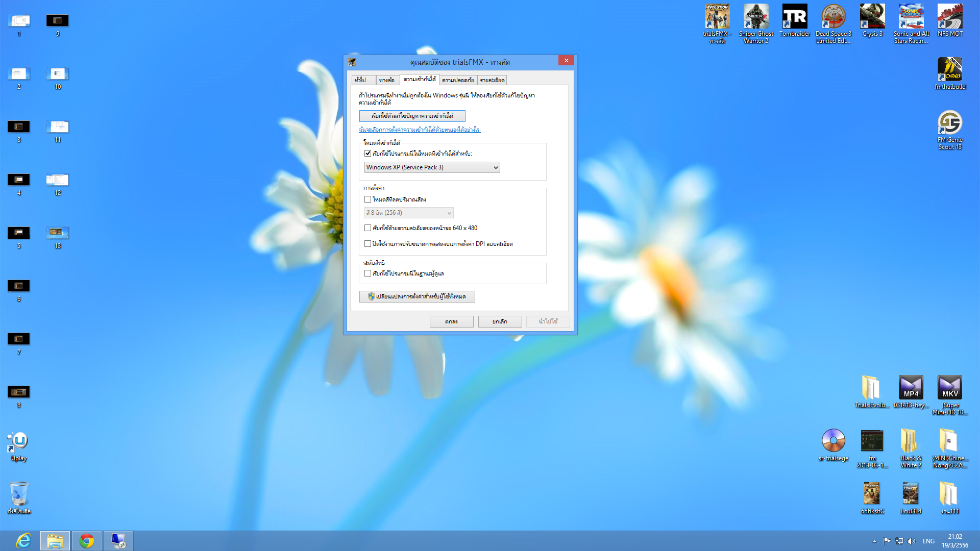The width and height of the screenshot is (980, 551).
Task: Open Internet Explorer from the taskbar
Action: point(23,540)
